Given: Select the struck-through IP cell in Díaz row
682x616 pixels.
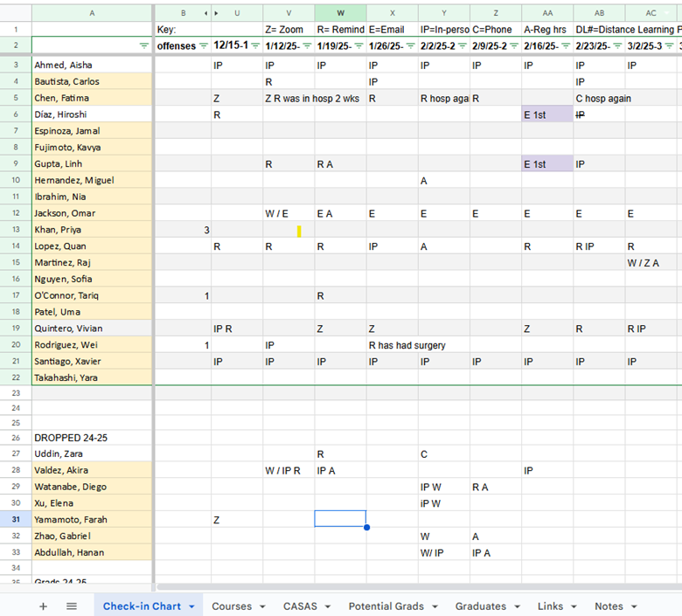Looking at the screenshot, I should pos(599,114).
